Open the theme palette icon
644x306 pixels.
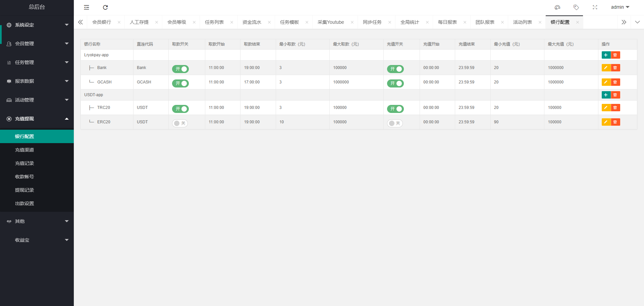[x=557, y=7]
